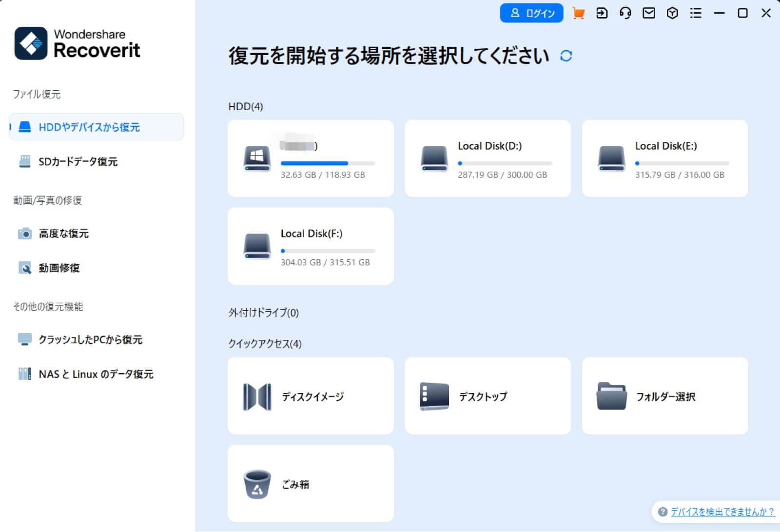This screenshot has width=780, height=532.
Task: Click the フォルダー選択 label
Action: tap(665, 397)
